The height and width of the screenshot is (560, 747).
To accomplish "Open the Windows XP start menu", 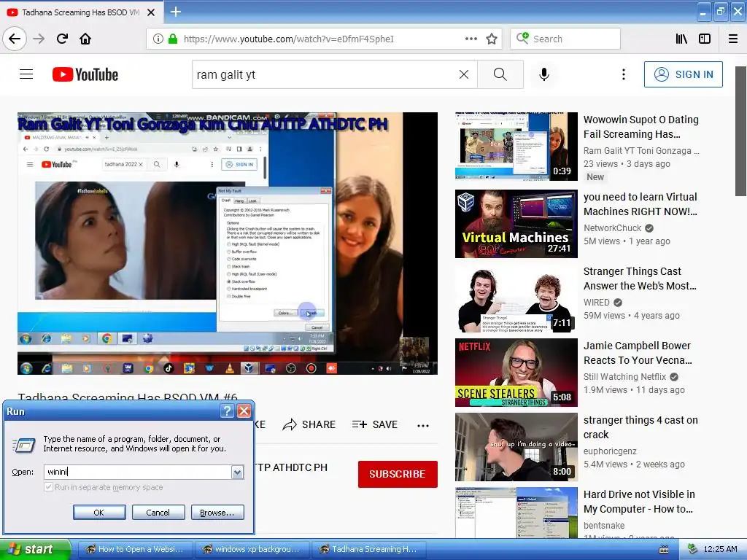I will click(35, 550).
